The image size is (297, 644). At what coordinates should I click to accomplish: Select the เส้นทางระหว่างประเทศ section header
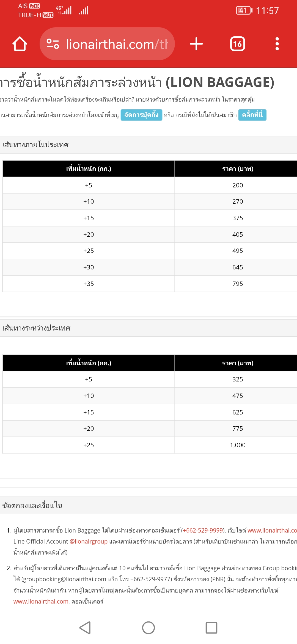(x=148, y=328)
